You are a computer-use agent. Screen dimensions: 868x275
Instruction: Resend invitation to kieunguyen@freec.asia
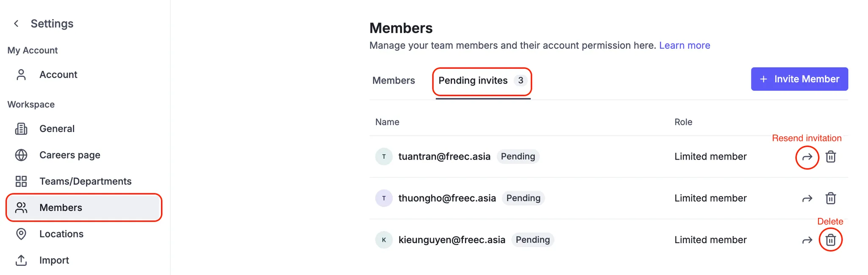tap(807, 240)
